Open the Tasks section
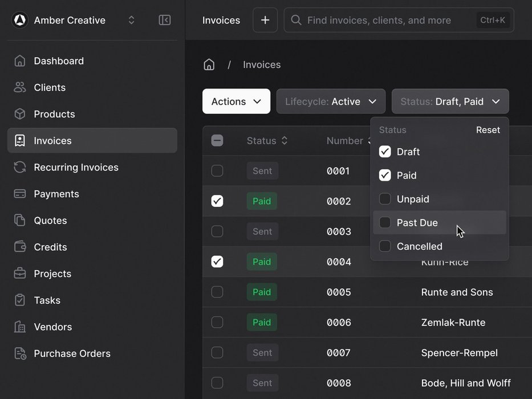The width and height of the screenshot is (532, 399). point(92,300)
